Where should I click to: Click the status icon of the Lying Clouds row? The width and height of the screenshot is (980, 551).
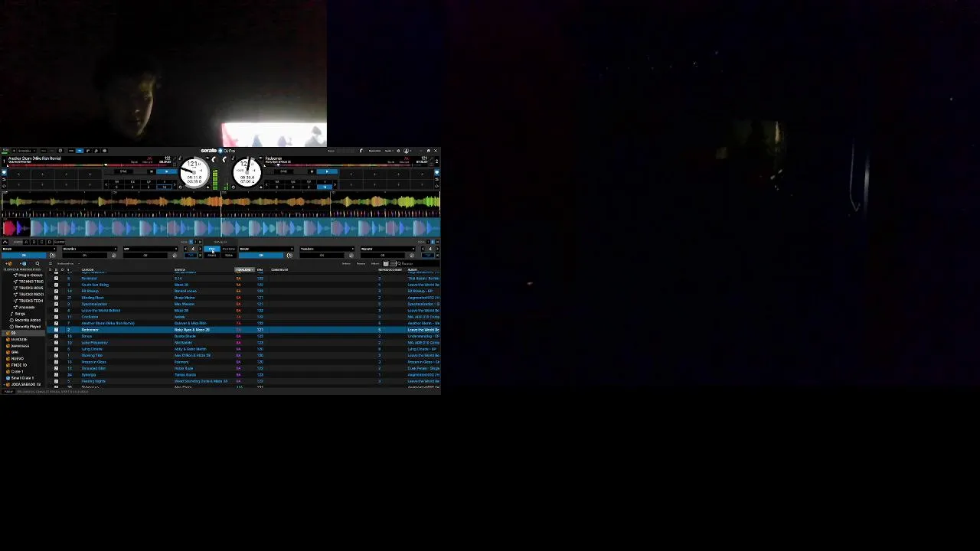coord(56,349)
